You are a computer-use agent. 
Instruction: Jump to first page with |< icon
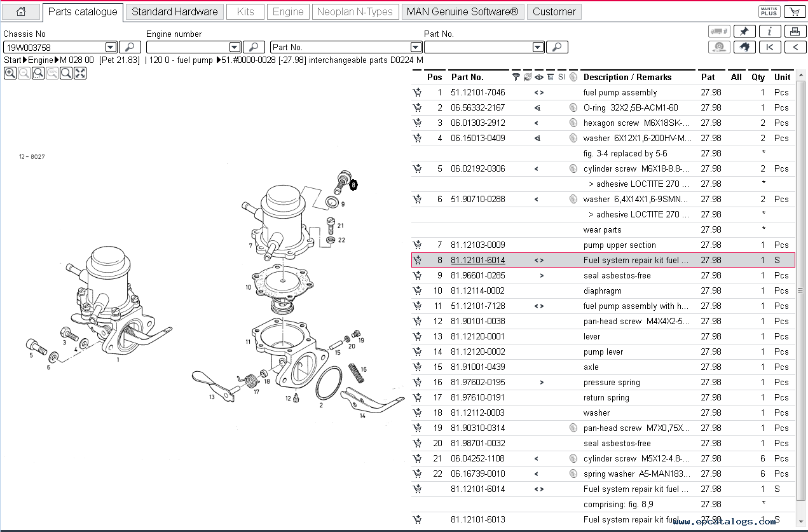point(770,47)
